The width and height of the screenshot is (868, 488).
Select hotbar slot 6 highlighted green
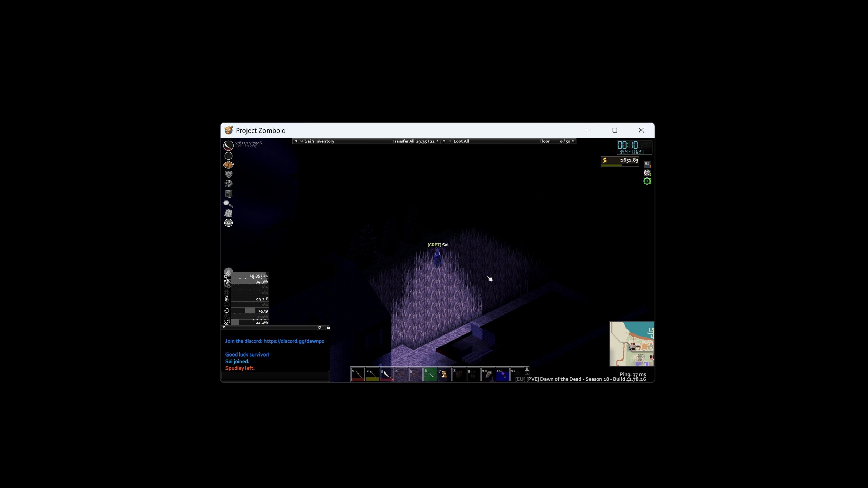pos(430,374)
